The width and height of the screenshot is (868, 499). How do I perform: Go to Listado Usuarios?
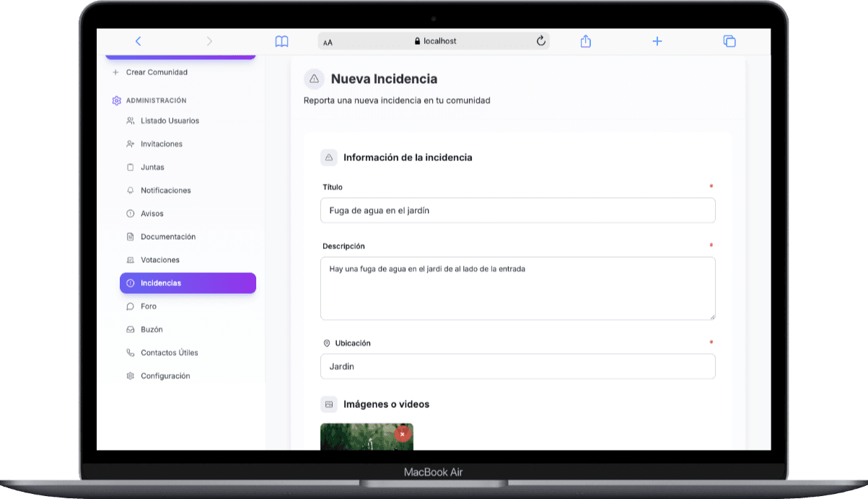coord(170,121)
